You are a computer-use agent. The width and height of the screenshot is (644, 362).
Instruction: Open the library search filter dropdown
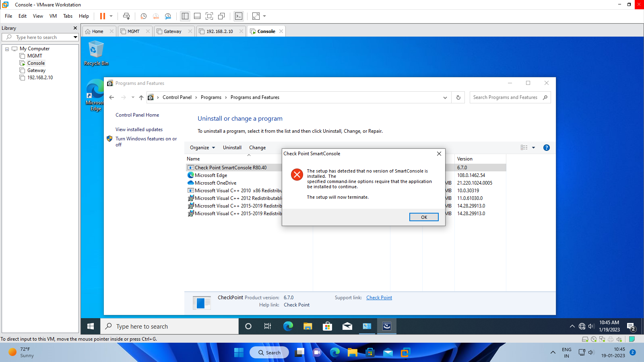click(75, 37)
